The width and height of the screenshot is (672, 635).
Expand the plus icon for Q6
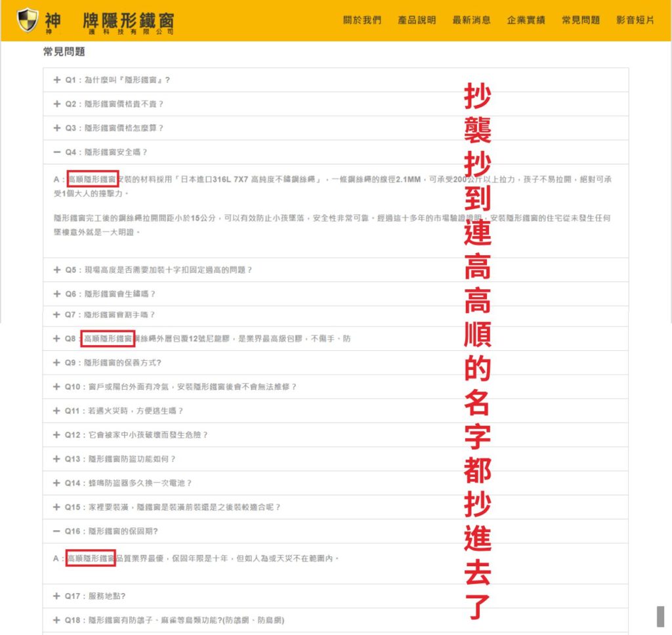(x=56, y=293)
